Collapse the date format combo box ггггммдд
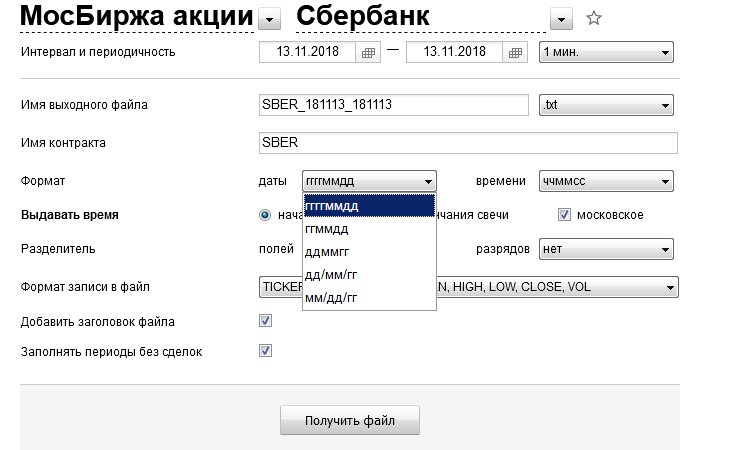This screenshot has width=750, height=450. pyautogui.click(x=369, y=181)
